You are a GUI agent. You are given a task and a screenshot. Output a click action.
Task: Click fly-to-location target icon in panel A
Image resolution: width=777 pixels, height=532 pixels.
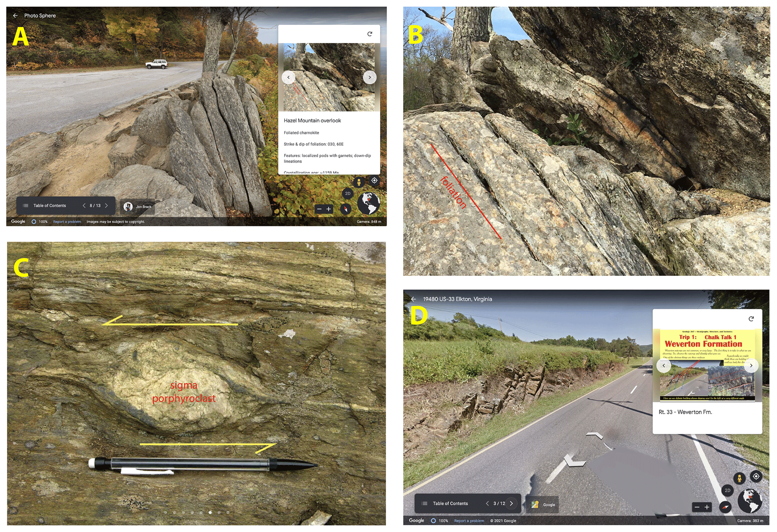point(374,180)
